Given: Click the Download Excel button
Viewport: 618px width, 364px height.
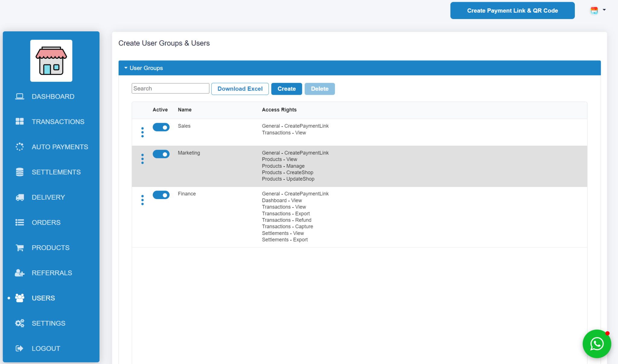Looking at the screenshot, I should click(240, 89).
